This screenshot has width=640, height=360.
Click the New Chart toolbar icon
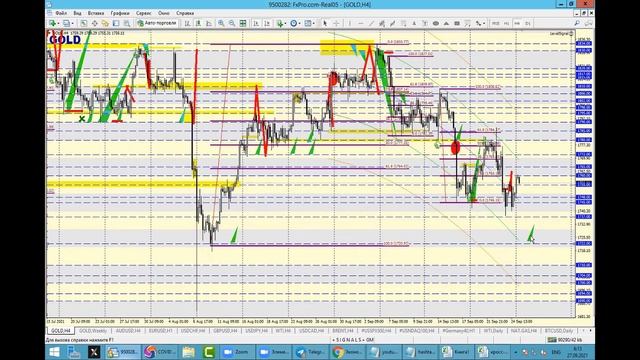pyautogui.click(x=52, y=23)
